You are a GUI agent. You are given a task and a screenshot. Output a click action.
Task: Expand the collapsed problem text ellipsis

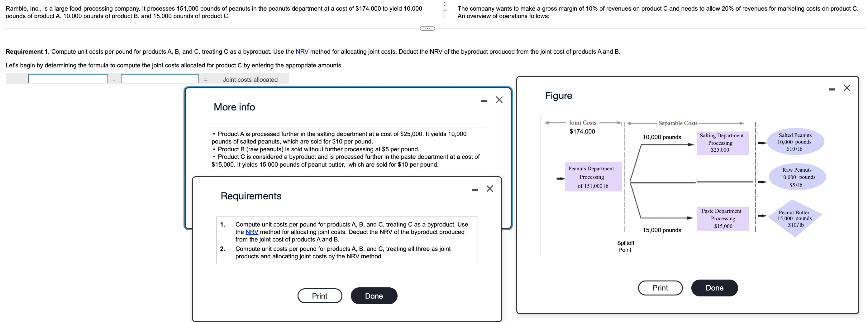[x=427, y=28]
